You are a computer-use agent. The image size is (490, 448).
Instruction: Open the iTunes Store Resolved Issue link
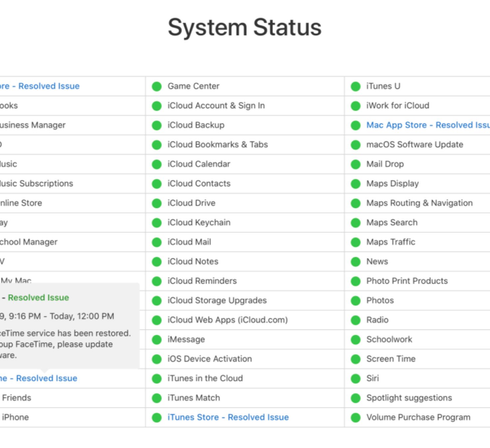[228, 417]
